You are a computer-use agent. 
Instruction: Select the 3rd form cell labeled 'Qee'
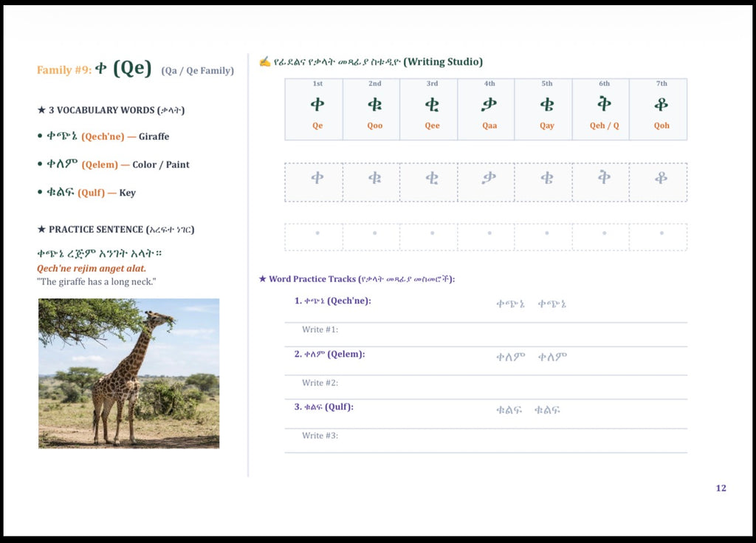429,109
